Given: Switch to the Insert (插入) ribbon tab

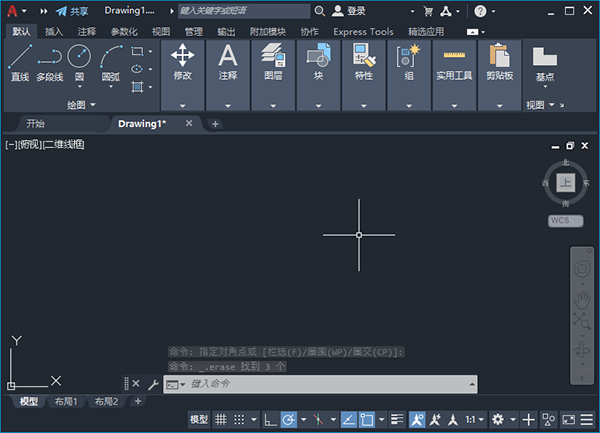Looking at the screenshot, I should click(53, 31).
